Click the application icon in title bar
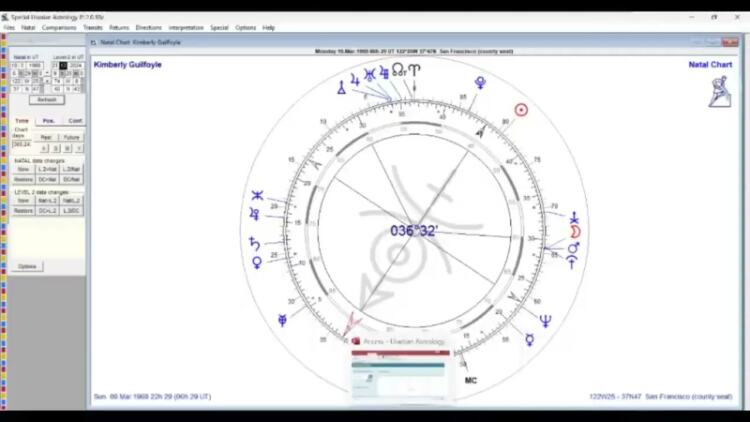750x422 pixels. [5, 17]
